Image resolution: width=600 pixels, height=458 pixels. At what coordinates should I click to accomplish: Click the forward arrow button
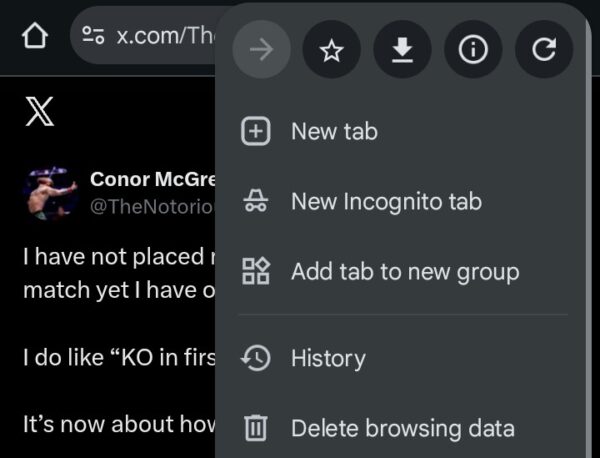pyautogui.click(x=261, y=50)
